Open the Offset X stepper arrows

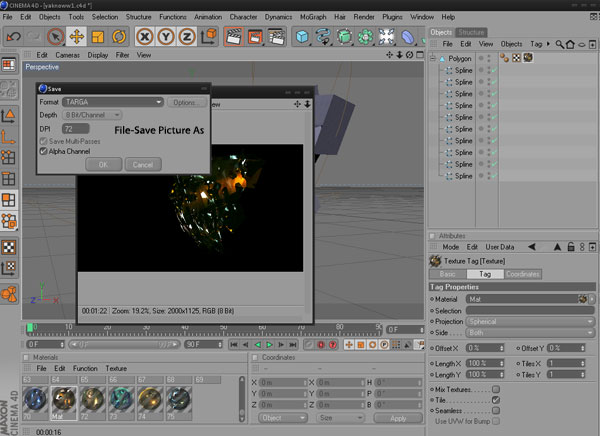tap(502, 348)
